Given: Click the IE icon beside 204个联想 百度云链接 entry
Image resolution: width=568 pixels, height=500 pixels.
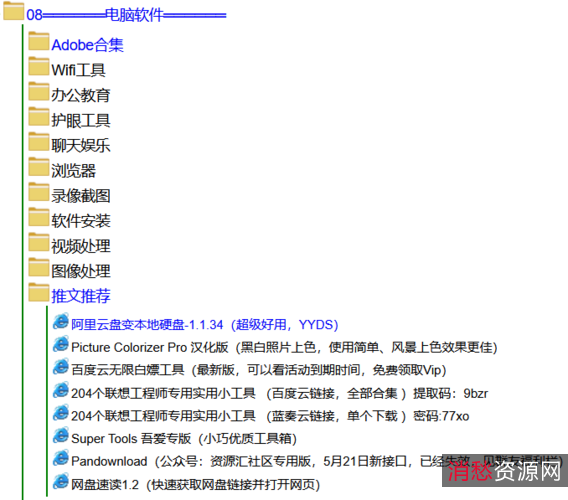Looking at the screenshot, I should (60, 390).
